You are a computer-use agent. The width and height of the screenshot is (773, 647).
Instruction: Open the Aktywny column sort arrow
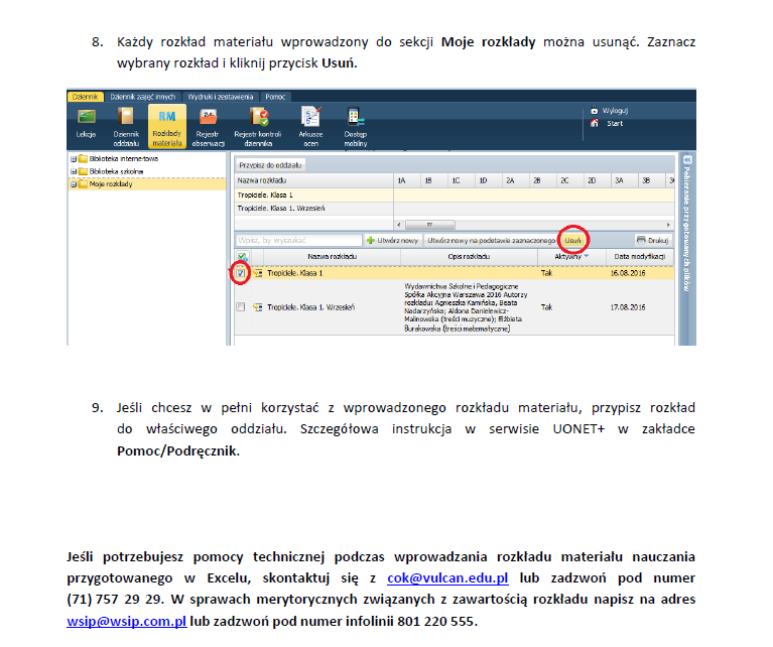click(x=586, y=256)
